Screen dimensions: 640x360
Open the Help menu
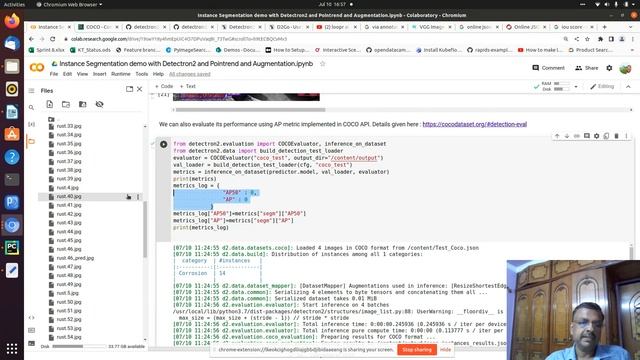(158, 74)
